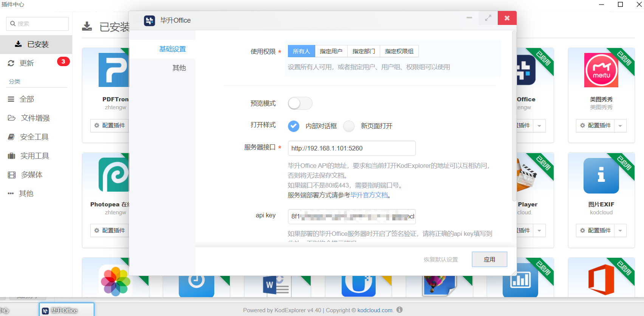Viewport: 644px width, 316px height.
Task: Click the red Office plugin icon
Action: point(601,280)
